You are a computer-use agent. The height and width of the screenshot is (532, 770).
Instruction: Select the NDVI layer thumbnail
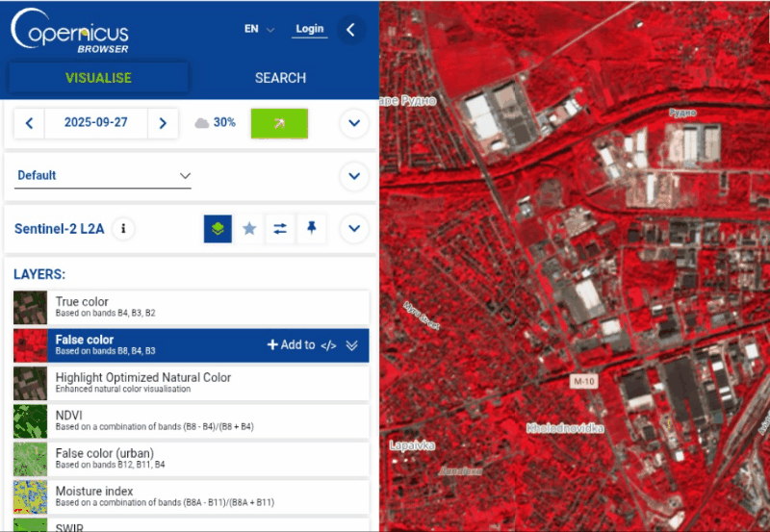30,420
